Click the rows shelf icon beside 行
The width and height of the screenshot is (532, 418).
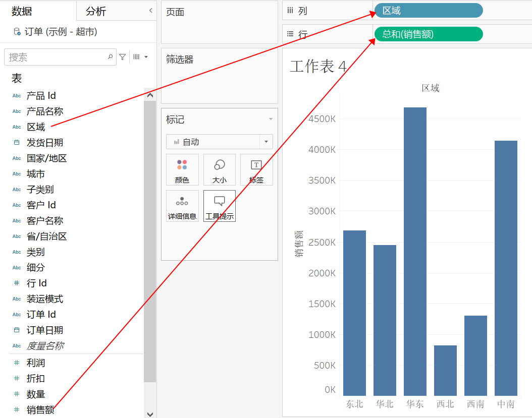(x=290, y=34)
